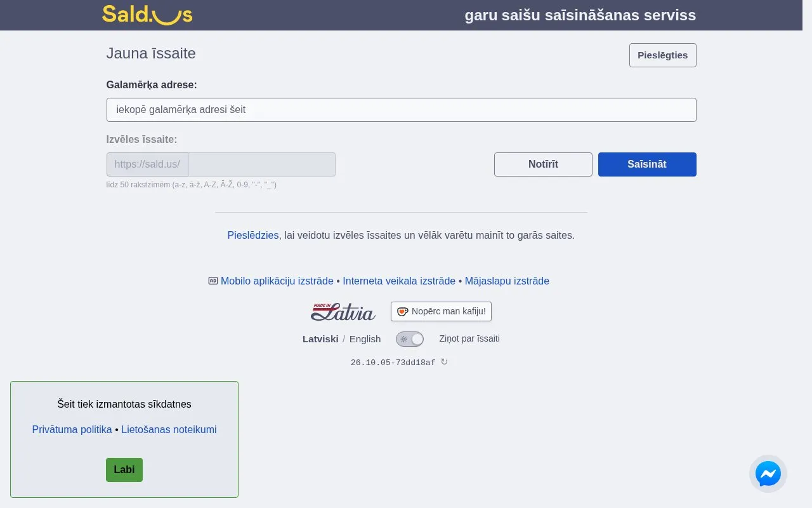This screenshot has height=508, width=812.
Task: Click the Sald.us logo
Action: [x=147, y=15]
